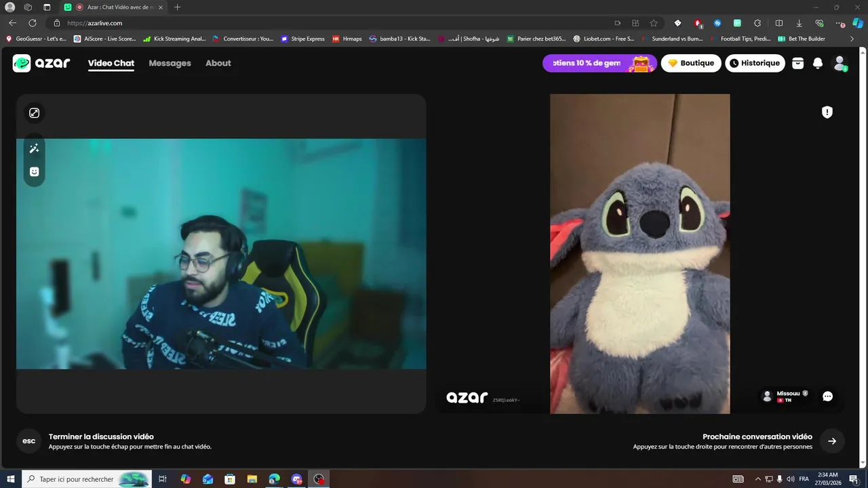Open the Football Tips bookmark

click(741, 39)
